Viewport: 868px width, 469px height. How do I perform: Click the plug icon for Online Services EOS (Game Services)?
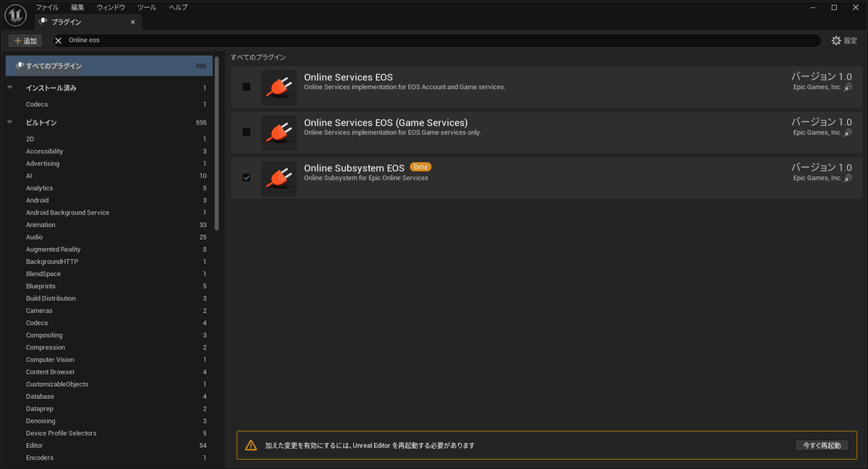[x=279, y=132]
